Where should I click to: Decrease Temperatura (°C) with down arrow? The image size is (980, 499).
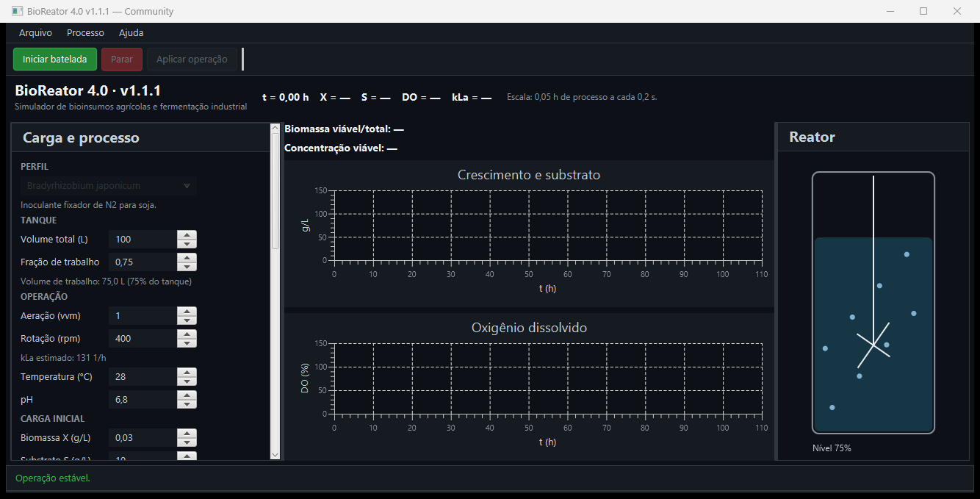(x=187, y=381)
